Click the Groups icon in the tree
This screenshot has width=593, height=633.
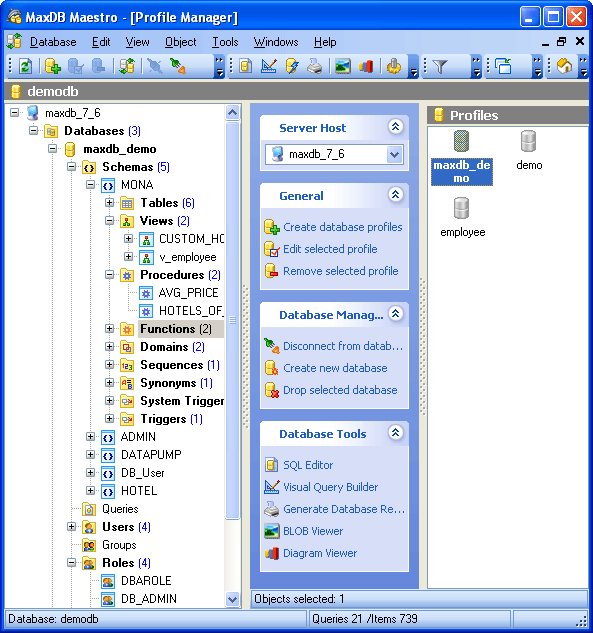point(89,545)
